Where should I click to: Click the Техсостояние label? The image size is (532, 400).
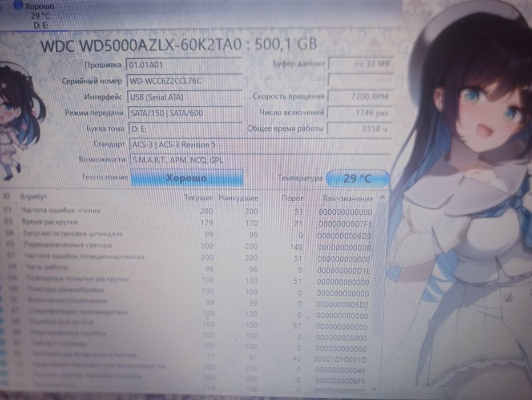tap(105, 177)
